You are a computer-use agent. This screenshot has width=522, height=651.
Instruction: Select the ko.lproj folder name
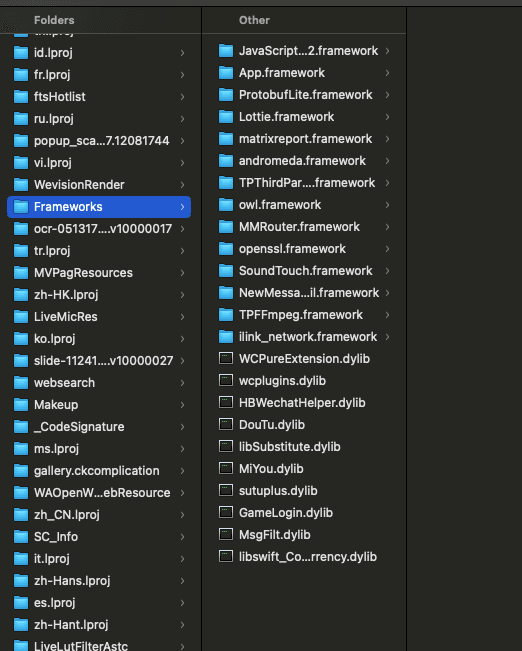pyautogui.click(x=55, y=339)
